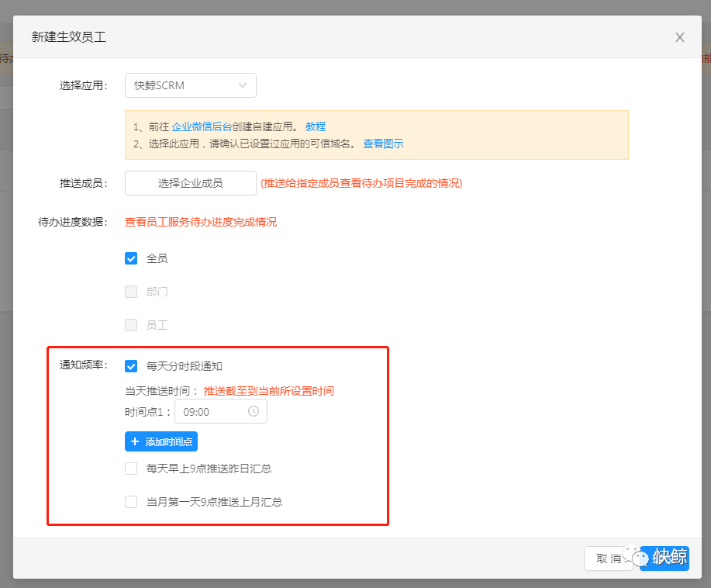Click the chevron arrow in 选择应用 selector
Image resolution: width=711 pixels, height=588 pixels.
[x=243, y=85]
